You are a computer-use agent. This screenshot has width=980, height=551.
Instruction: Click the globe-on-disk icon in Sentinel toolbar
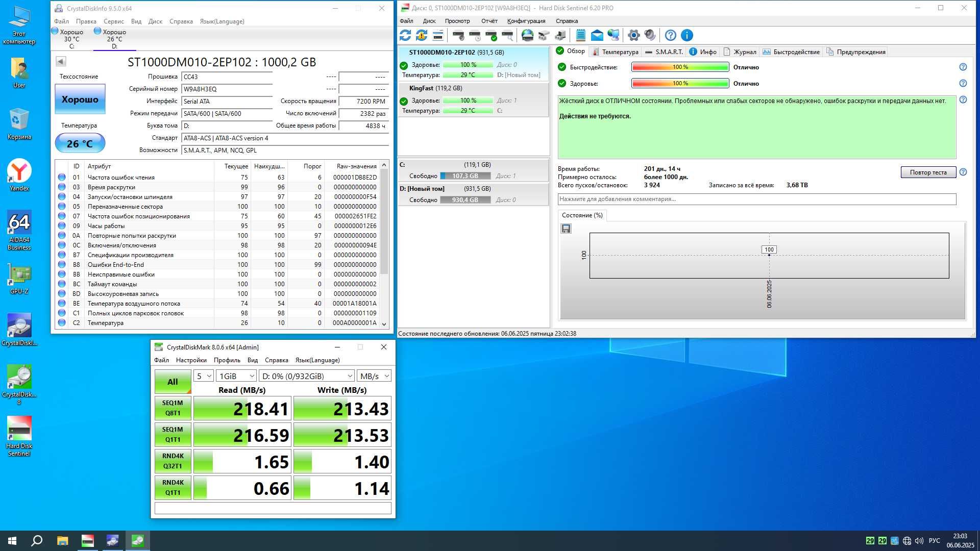click(x=528, y=35)
